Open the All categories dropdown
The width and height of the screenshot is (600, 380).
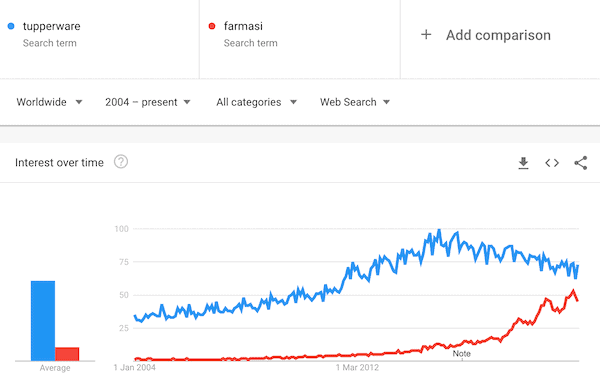click(256, 102)
